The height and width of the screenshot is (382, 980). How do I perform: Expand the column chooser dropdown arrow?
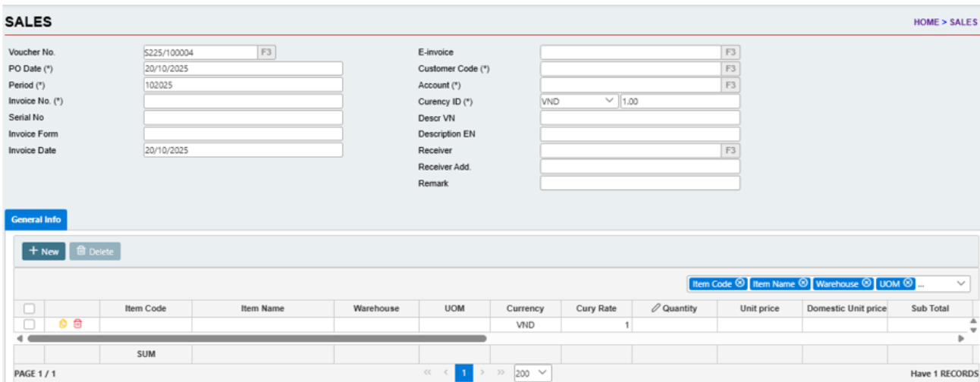tap(962, 283)
